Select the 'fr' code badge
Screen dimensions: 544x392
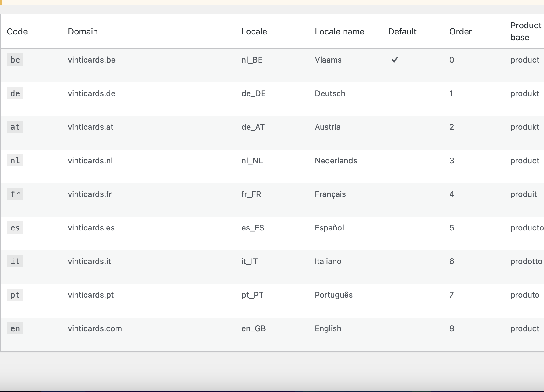pyautogui.click(x=15, y=194)
